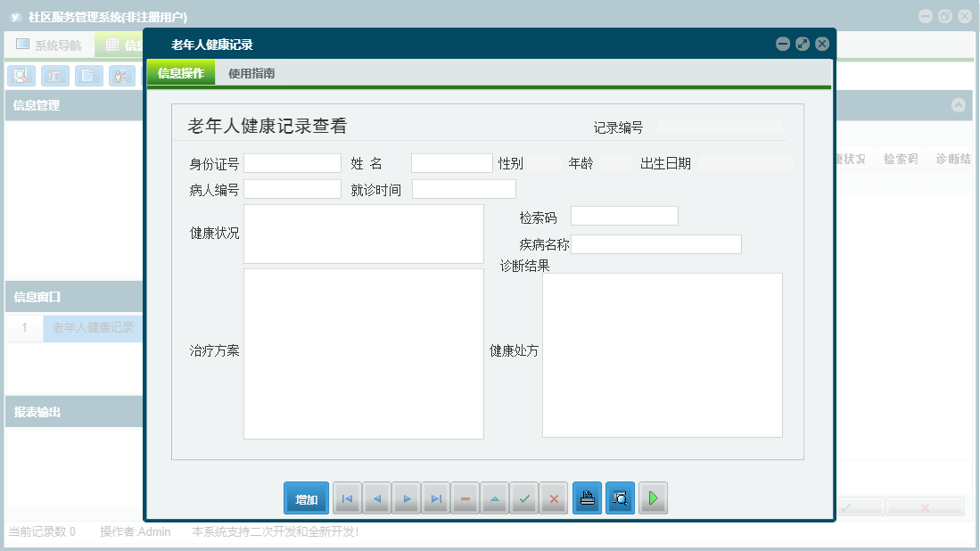Click the grid icon tab behind the dialog
The height and width of the screenshot is (551, 980).
pos(120,45)
